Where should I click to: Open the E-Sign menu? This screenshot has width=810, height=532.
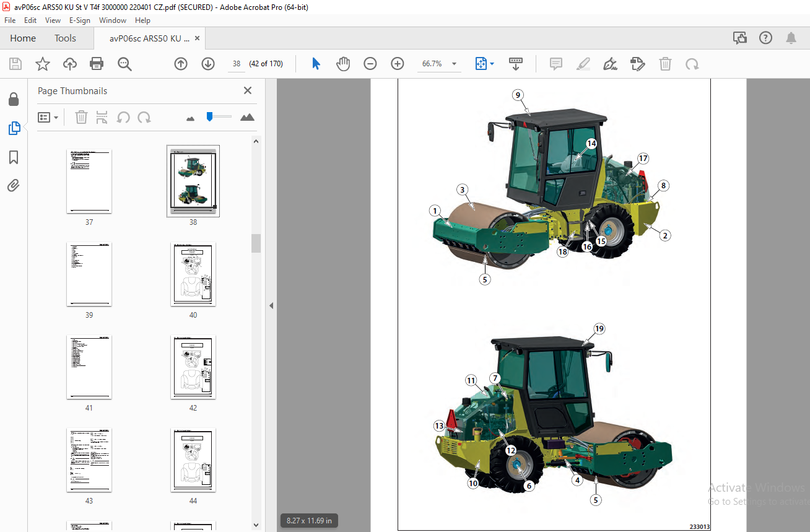[x=80, y=20]
